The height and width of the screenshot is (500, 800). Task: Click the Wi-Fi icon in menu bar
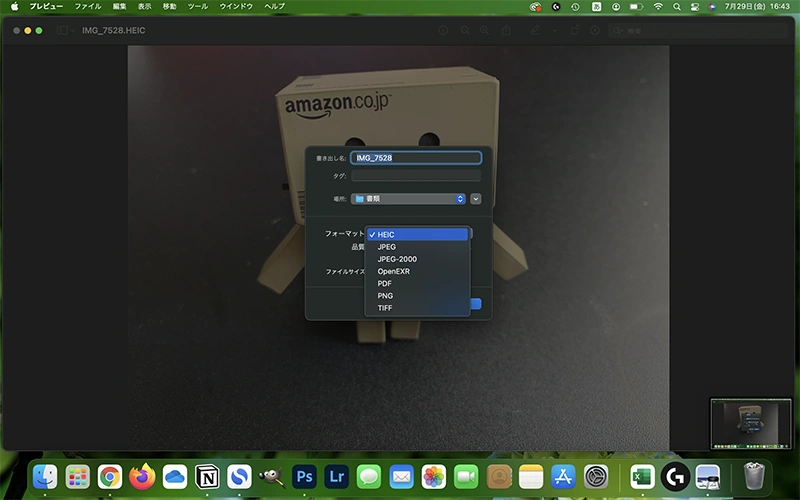click(658, 6)
